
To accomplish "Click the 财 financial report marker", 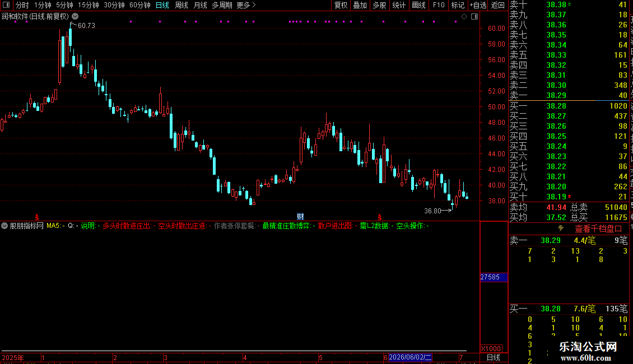I will tap(300, 217).
